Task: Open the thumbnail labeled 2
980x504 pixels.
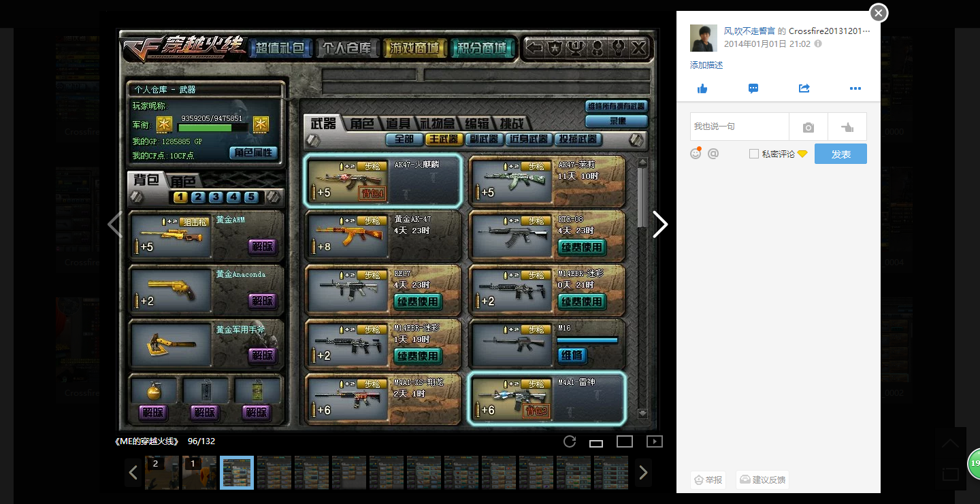Action: (162, 473)
